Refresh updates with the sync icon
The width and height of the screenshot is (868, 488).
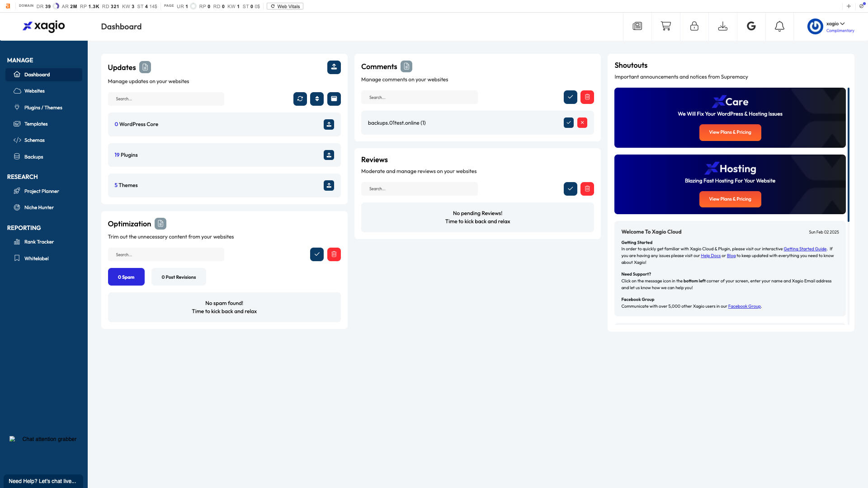tap(300, 99)
